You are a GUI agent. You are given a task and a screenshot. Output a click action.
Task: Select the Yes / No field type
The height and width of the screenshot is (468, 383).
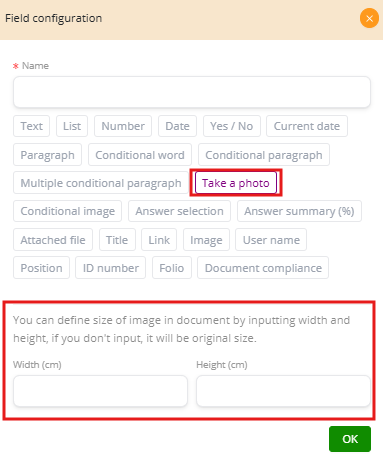tap(232, 126)
